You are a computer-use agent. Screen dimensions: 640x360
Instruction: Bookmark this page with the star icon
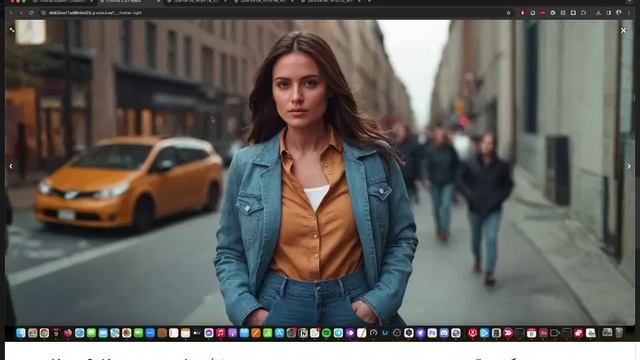508,13
